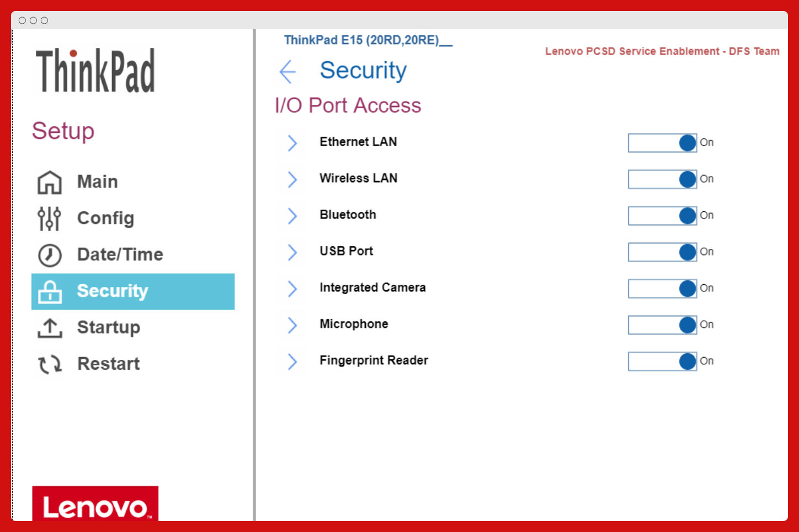Click the Startup upload-arrow icon

[x=50, y=328]
